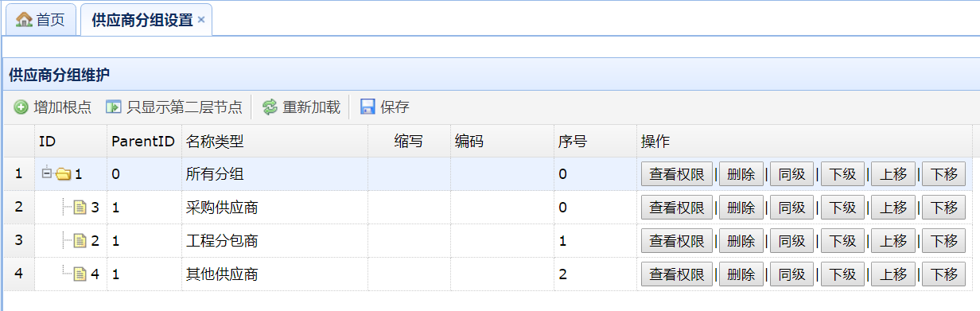
Task: Switch to the 首页 tab
Action: tap(41, 20)
